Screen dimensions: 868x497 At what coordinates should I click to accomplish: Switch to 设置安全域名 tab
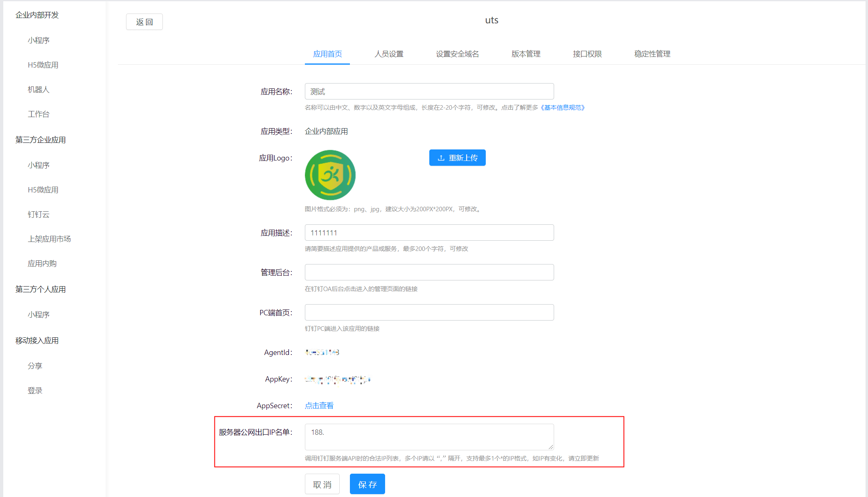457,54
